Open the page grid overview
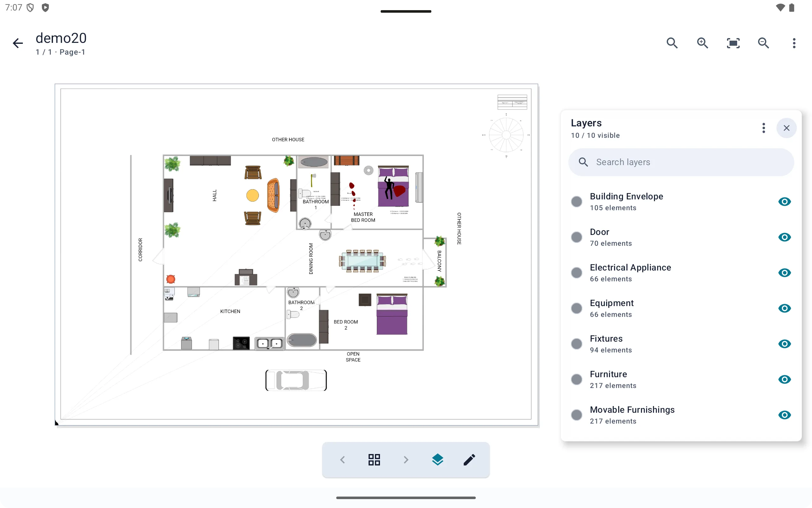 pyautogui.click(x=374, y=460)
